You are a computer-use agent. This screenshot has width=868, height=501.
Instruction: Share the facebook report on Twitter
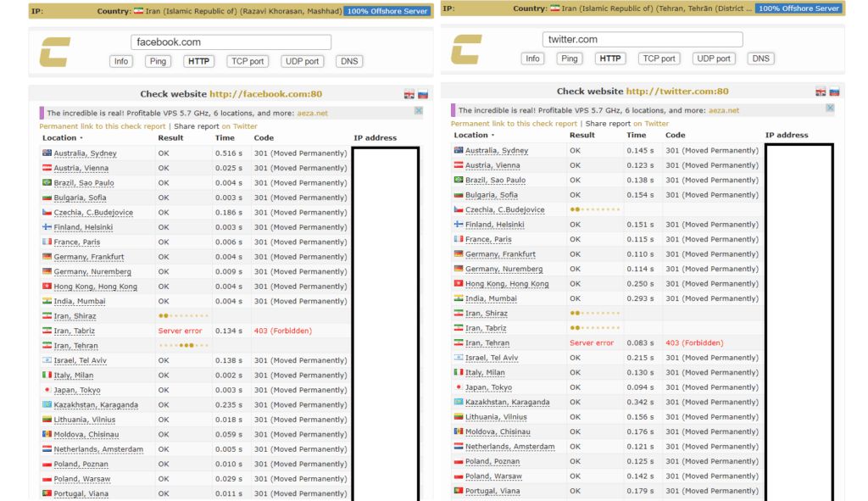(x=239, y=126)
